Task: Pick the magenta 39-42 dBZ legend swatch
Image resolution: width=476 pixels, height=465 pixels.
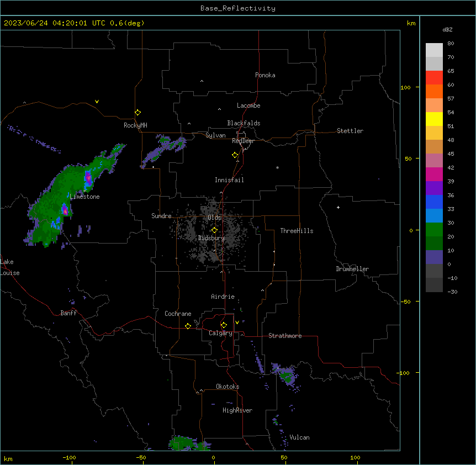Action: coord(434,174)
